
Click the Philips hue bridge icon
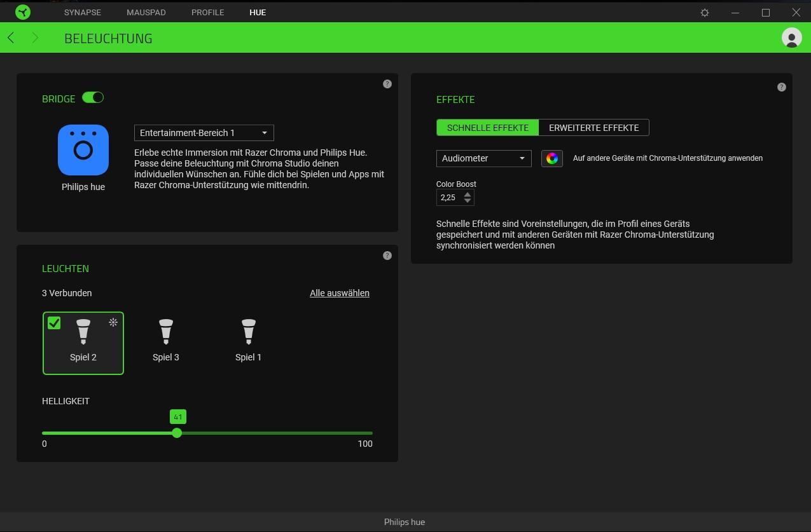(83, 150)
